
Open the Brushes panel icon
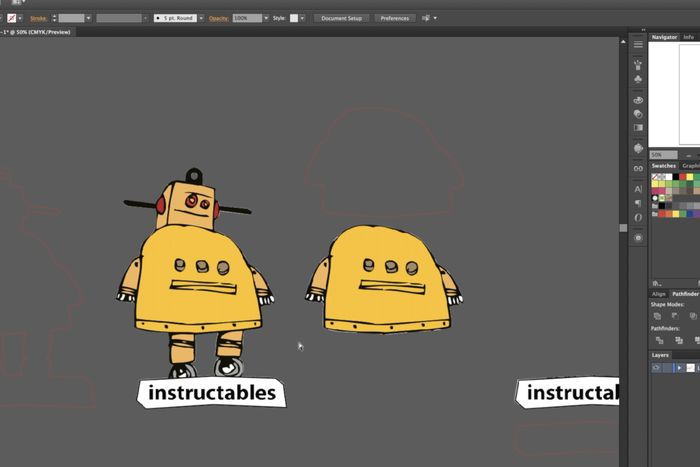coord(638,63)
